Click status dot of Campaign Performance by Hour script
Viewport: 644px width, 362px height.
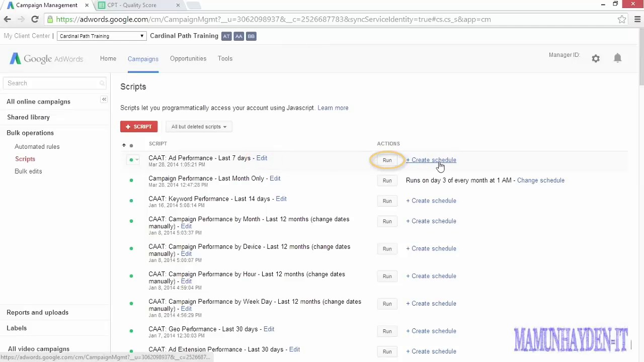click(x=131, y=276)
